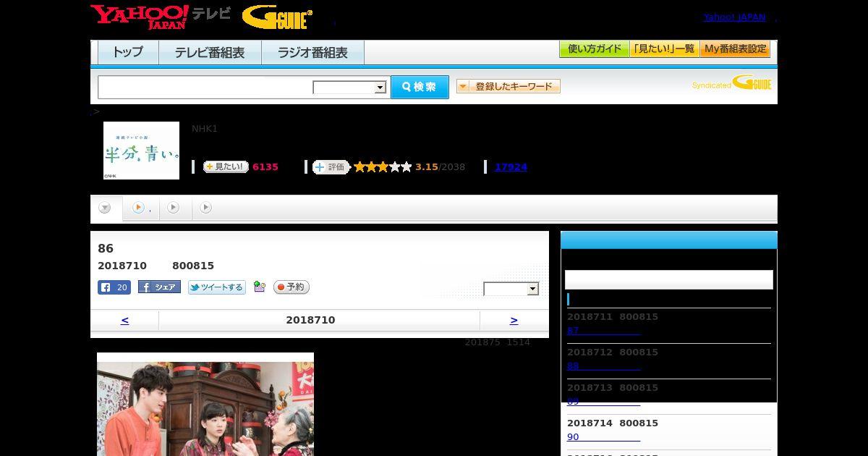
Task: Click the Facebook like count 20 button
Action: (x=114, y=287)
